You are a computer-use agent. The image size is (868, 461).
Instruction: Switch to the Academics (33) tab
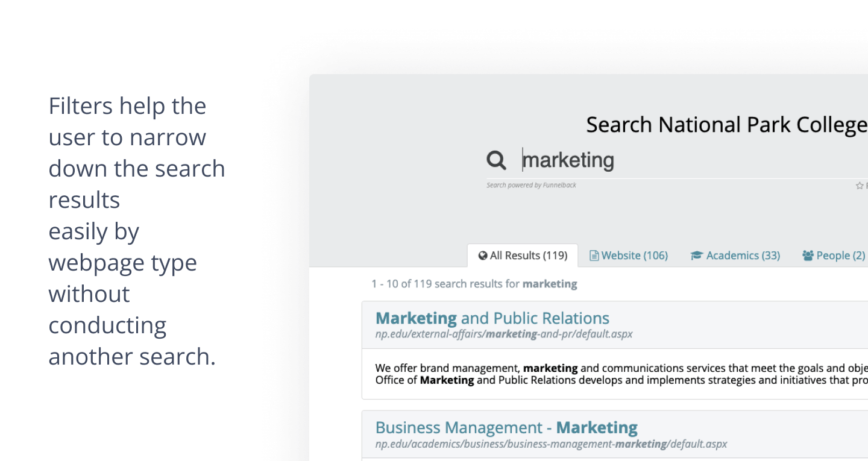tap(735, 256)
